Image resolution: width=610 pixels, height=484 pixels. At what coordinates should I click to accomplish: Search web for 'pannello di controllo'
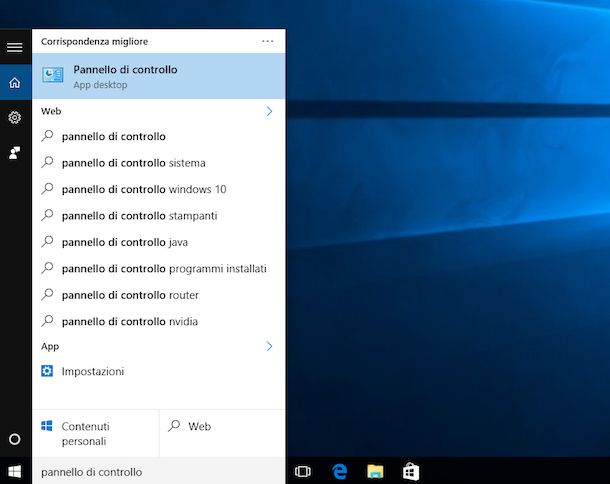coord(159,137)
